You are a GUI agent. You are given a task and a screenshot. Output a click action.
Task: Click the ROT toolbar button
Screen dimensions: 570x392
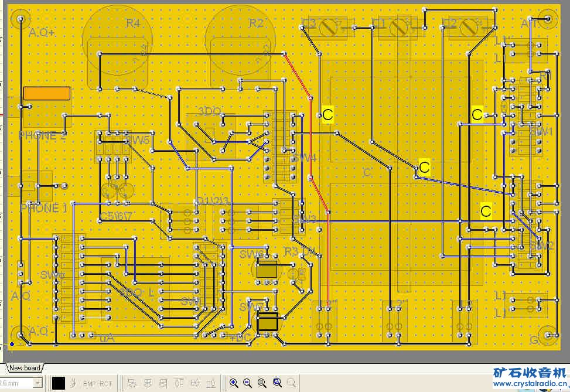point(106,384)
